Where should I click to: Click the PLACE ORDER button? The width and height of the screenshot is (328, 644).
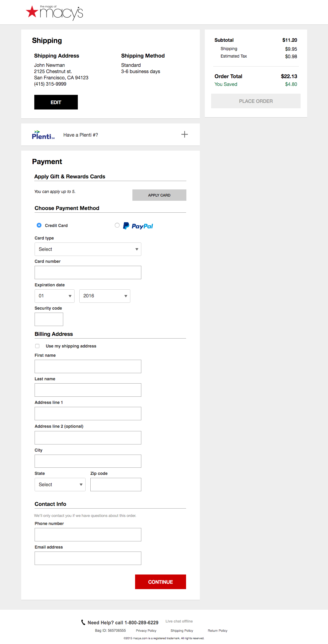point(256,101)
